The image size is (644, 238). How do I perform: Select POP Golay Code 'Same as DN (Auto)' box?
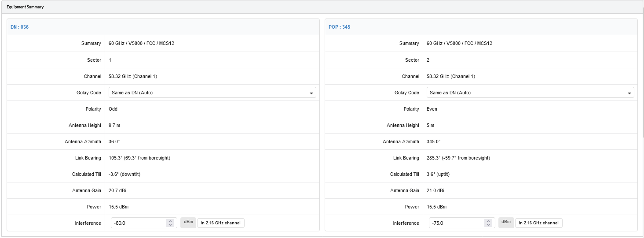pos(531,93)
